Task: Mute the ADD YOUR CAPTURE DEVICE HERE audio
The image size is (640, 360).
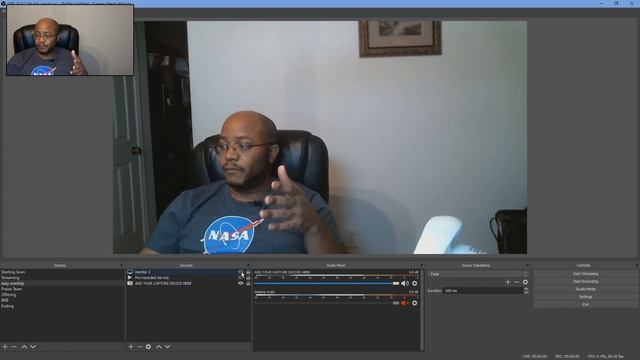Action: [x=405, y=283]
